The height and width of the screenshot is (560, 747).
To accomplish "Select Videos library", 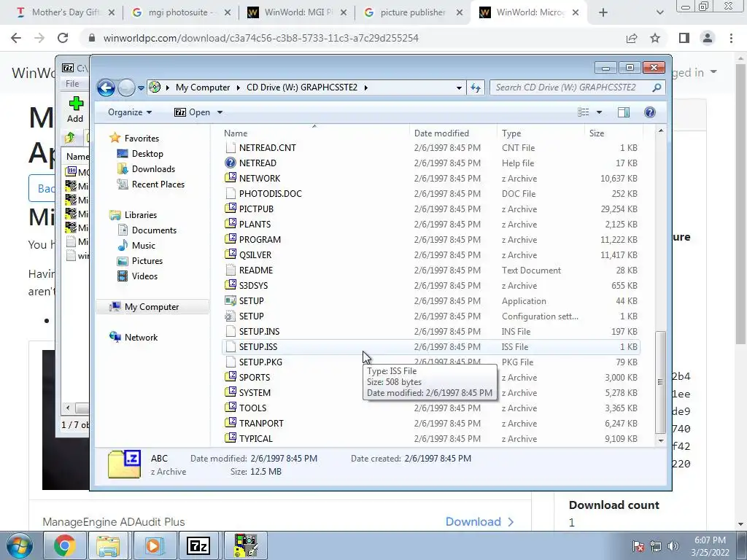I will click(144, 276).
